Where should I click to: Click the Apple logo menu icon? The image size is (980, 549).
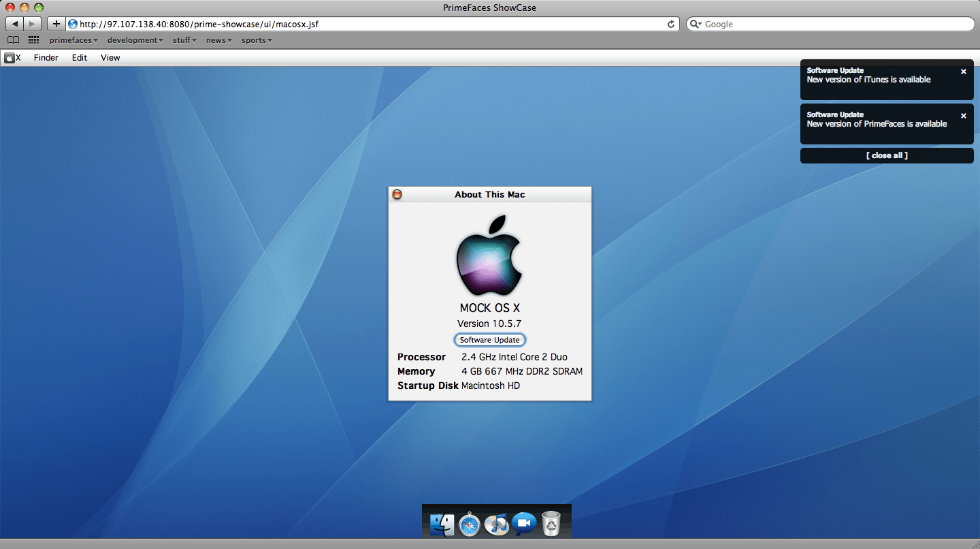click(x=10, y=58)
